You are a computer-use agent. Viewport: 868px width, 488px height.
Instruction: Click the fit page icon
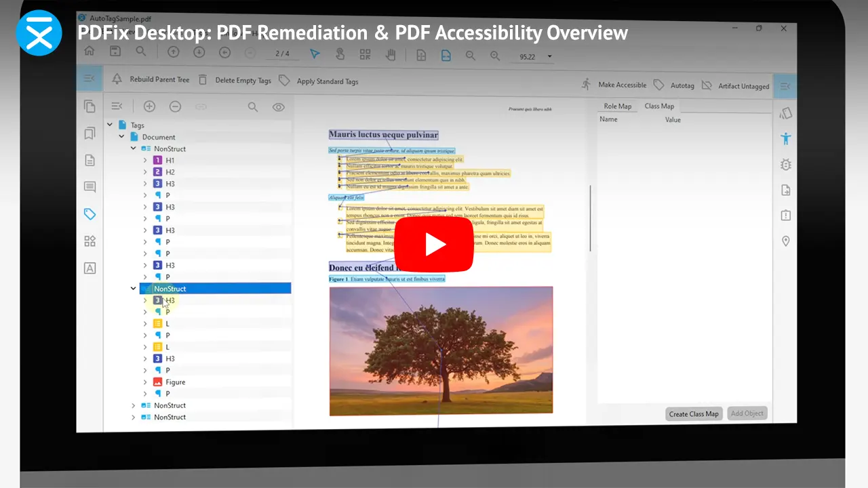pyautogui.click(x=421, y=56)
